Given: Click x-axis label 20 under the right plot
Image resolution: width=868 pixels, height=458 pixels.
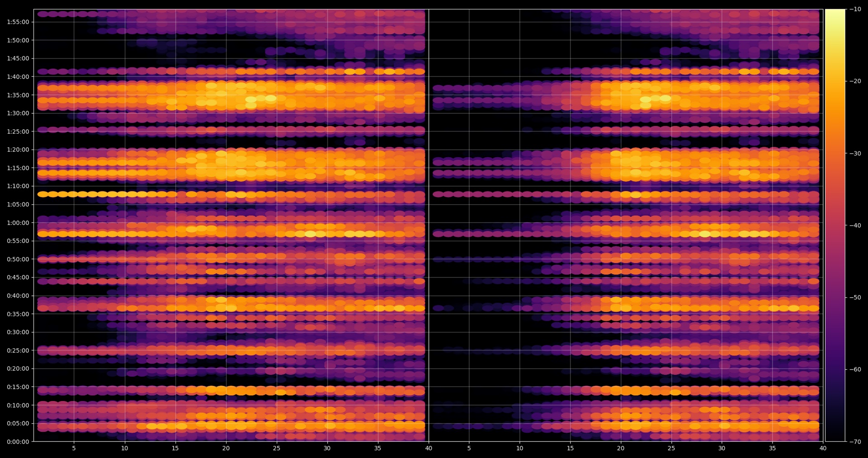Looking at the screenshot, I should coord(621,448).
